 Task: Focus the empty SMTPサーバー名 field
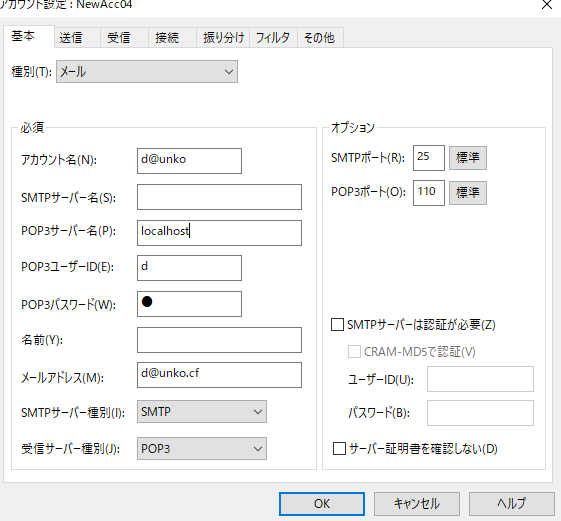click(x=219, y=197)
